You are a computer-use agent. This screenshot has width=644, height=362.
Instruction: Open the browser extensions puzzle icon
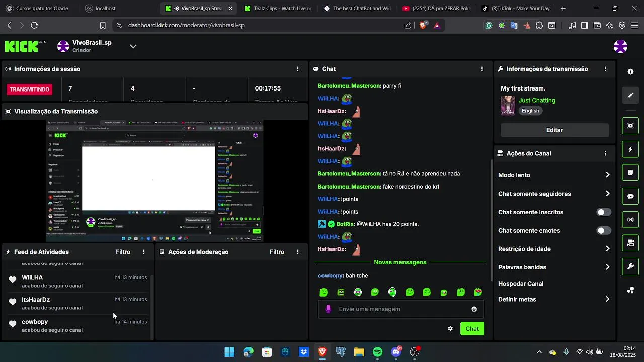[539, 25]
